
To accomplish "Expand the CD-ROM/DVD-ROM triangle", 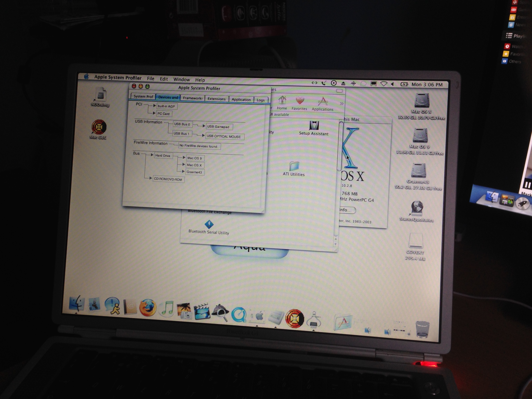I will coord(151,178).
